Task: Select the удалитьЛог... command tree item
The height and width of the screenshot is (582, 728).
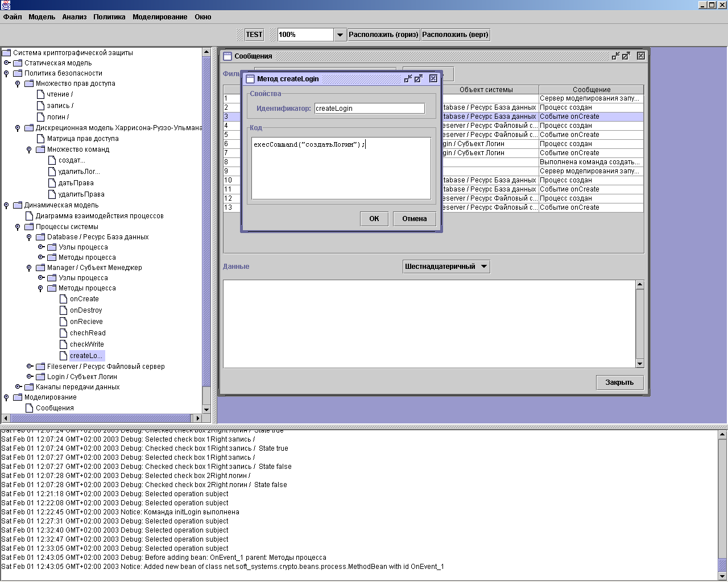Action: (x=79, y=172)
